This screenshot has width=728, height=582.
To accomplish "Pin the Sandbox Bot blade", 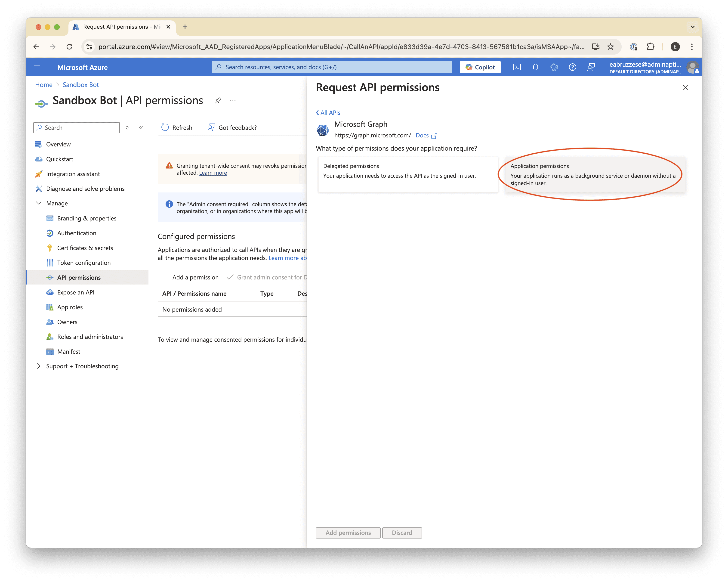I will click(x=218, y=100).
